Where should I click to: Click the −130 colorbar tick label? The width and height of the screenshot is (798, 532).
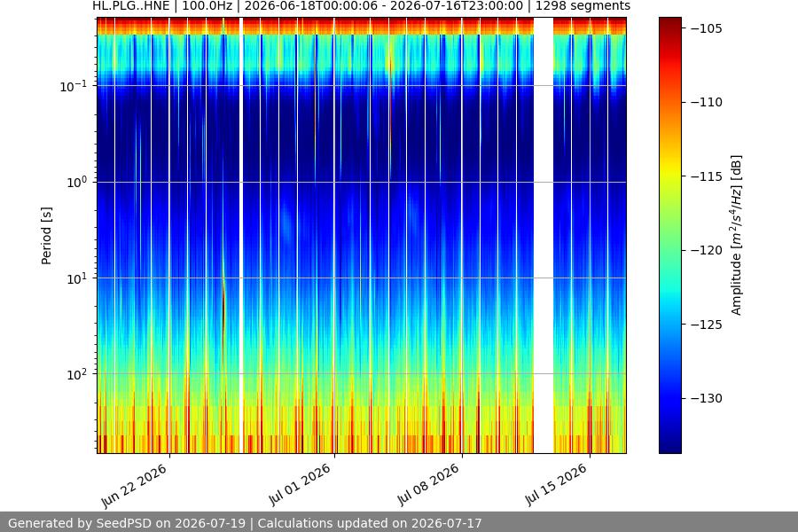[707, 398]
